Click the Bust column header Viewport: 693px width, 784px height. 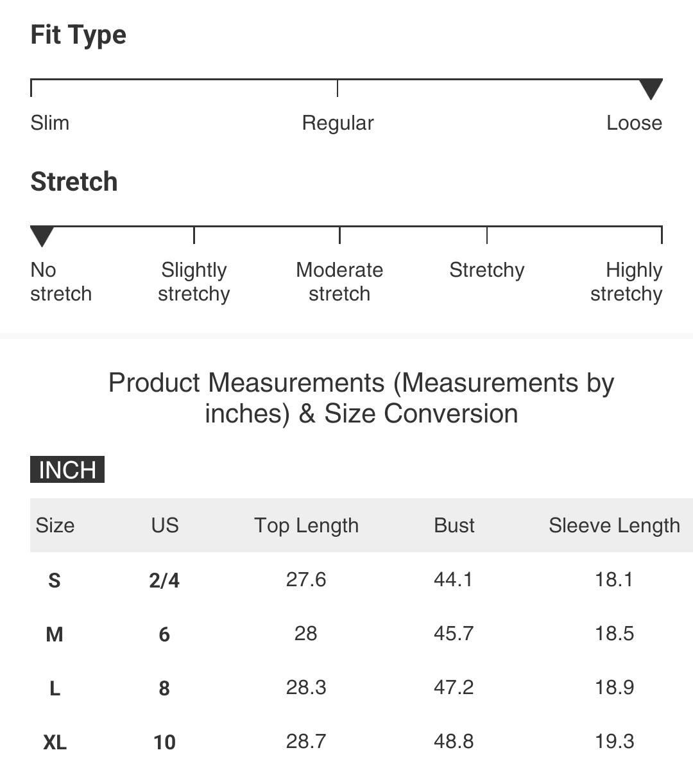point(454,525)
